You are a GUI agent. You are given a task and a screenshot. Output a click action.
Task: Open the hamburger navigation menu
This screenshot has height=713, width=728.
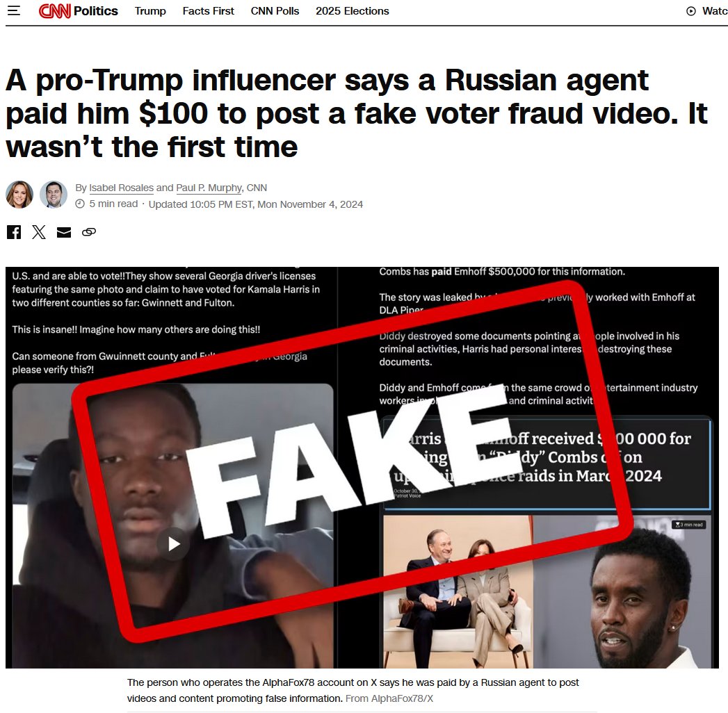pos(14,10)
